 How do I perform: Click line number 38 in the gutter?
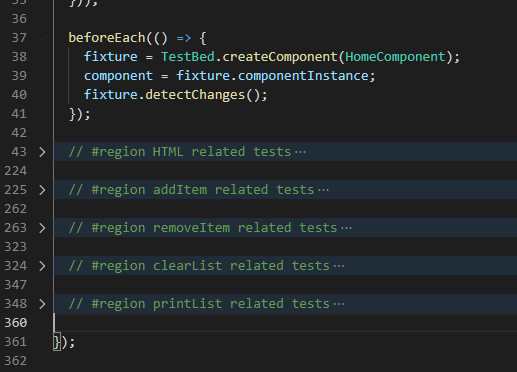tap(19, 57)
